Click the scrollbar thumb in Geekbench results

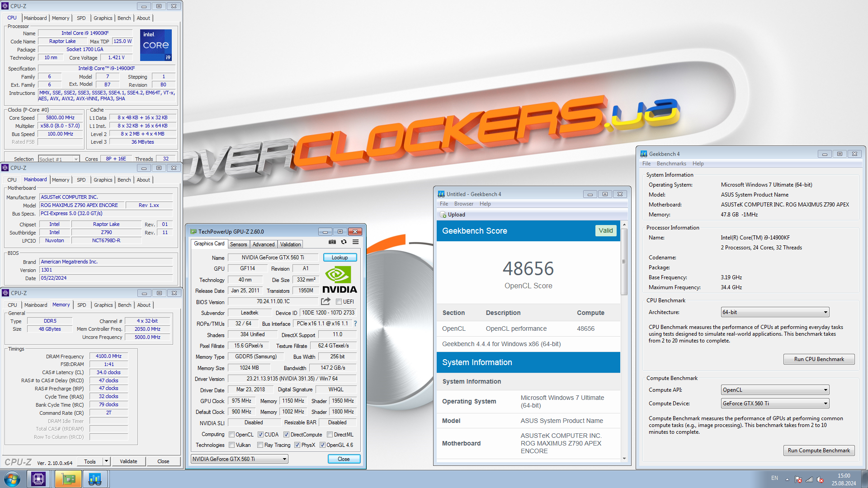pyautogui.click(x=624, y=262)
